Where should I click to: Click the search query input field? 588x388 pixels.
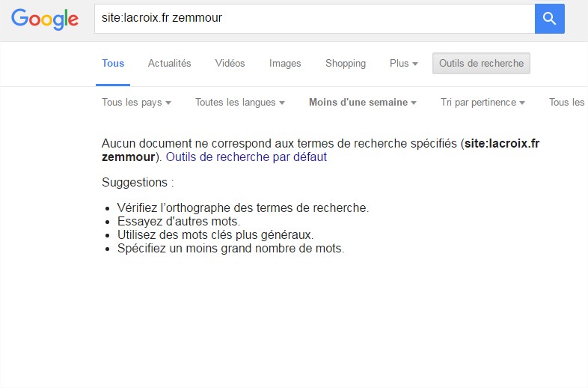(315, 19)
